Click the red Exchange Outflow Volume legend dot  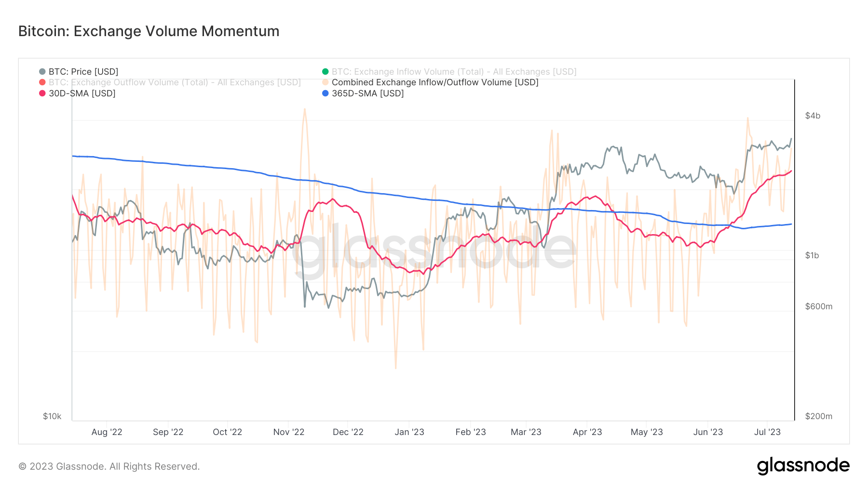(42, 82)
